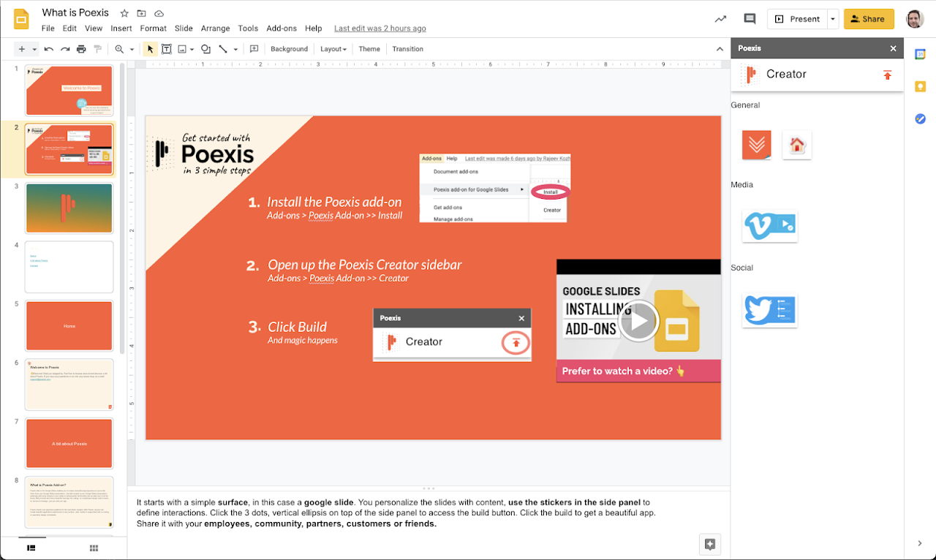Open the Google Slides home logo
Viewport: 936px width, 560px height.
click(x=21, y=19)
